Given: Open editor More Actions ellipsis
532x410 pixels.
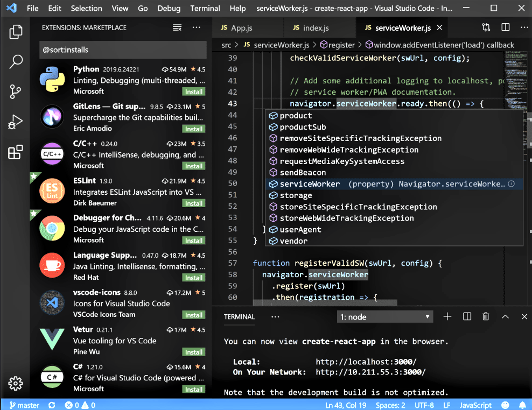Looking at the screenshot, I should [524, 27].
